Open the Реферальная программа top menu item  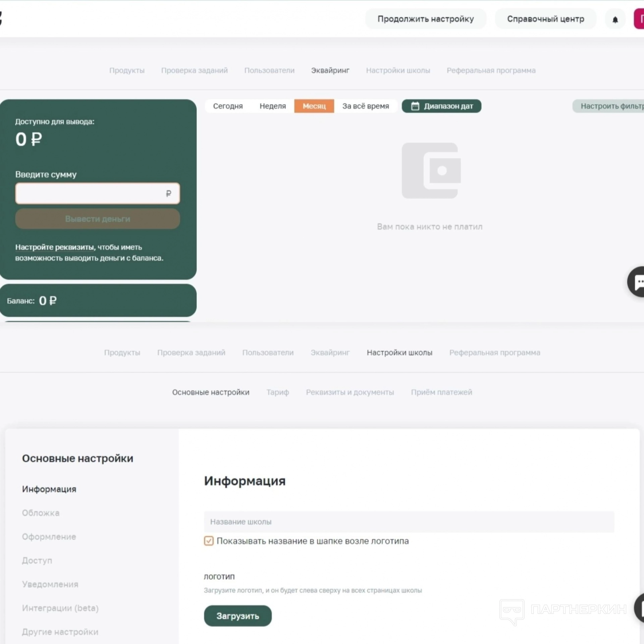491,71
